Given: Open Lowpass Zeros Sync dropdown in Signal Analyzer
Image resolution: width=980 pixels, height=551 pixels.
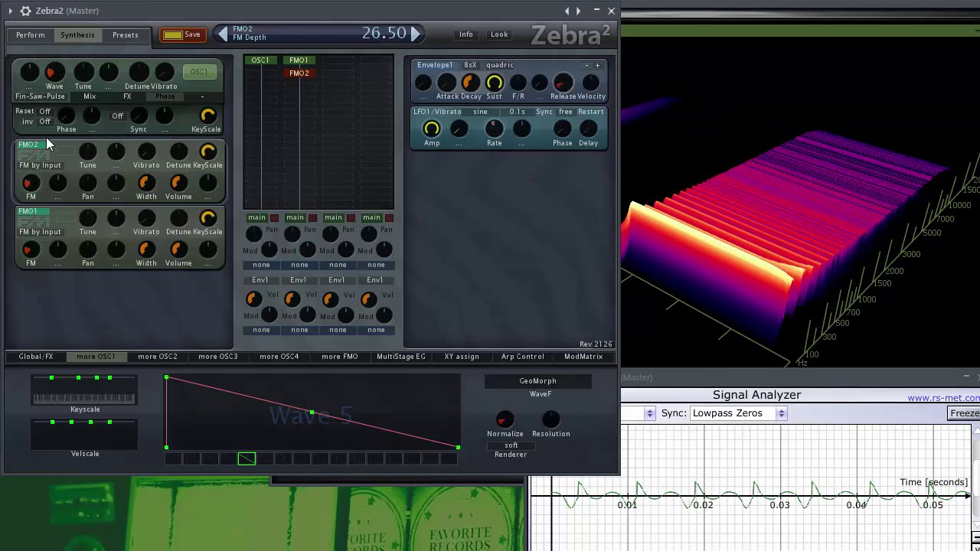Looking at the screenshot, I should [739, 413].
